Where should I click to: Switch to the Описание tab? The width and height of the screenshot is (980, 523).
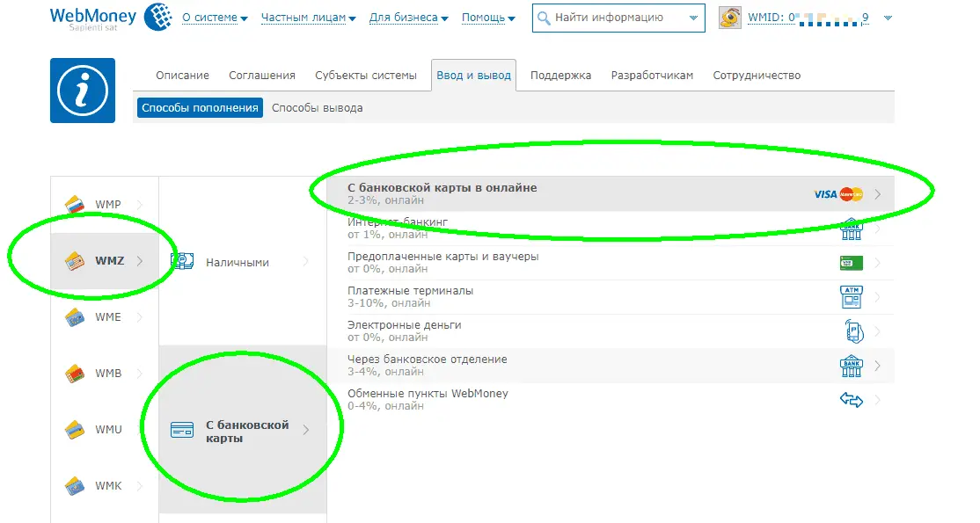point(182,75)
